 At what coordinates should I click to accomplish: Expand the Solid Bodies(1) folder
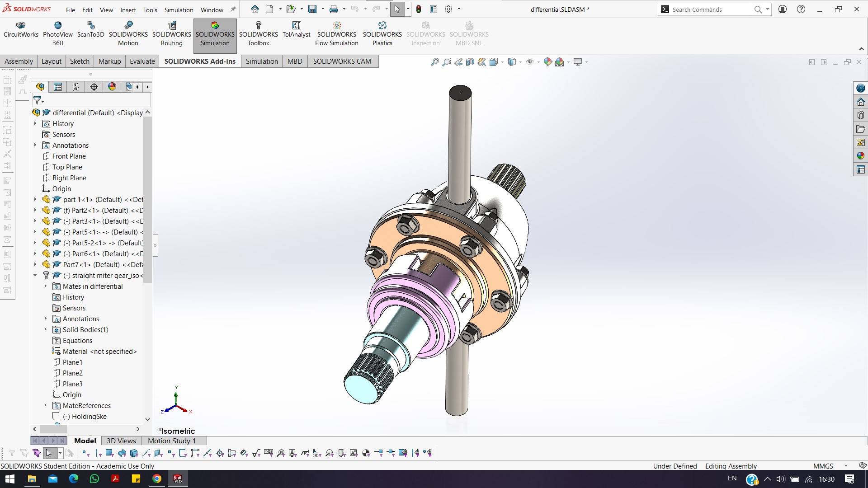tap(46, 329)
